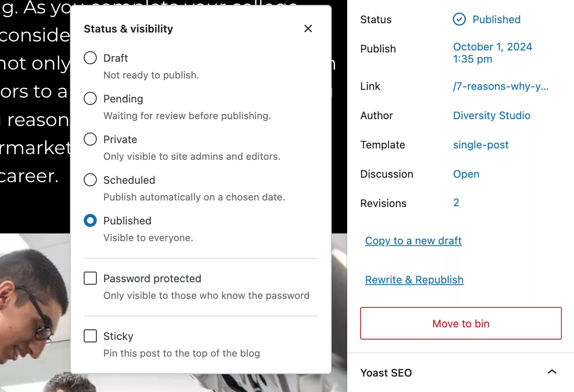Screen dimensions: 574x392
Task: Change Discussion setting from Open
Action: pyautogui.click(x=466, y=174)
